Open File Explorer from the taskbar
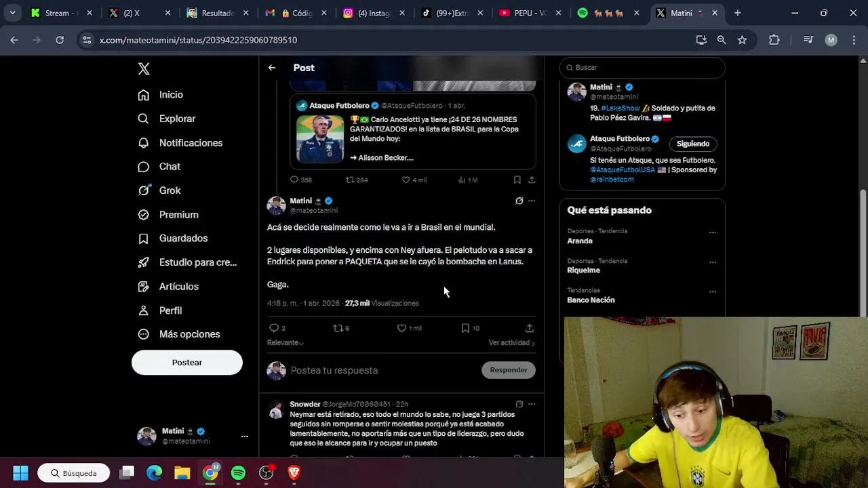Screen dimensions: 868x488 [182, 473]
